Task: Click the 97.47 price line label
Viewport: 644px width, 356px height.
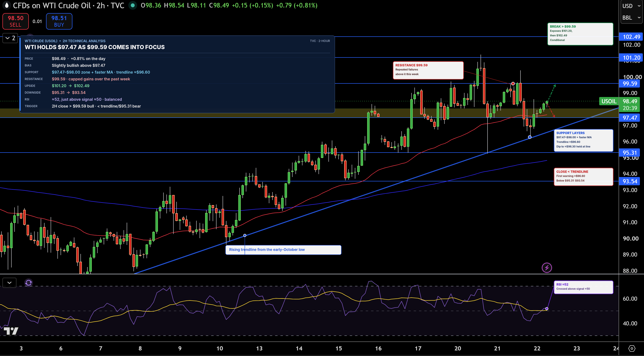Action: 629,118
